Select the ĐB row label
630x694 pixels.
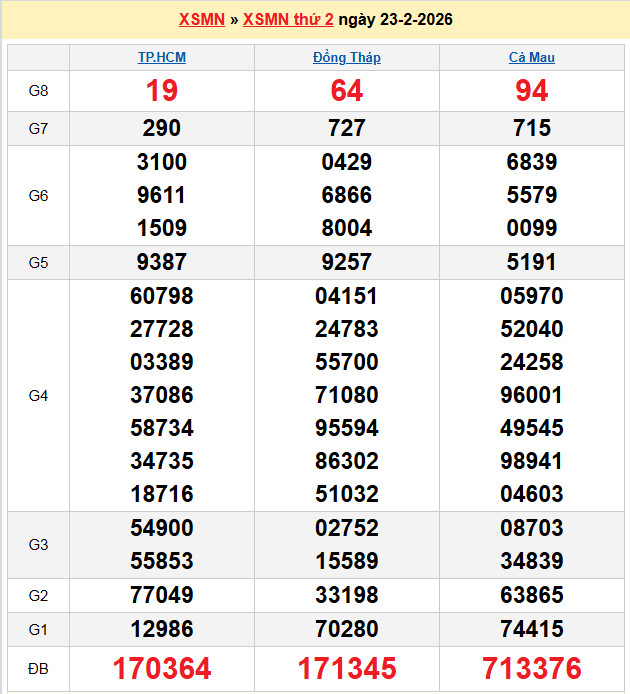tap(38, 668)
